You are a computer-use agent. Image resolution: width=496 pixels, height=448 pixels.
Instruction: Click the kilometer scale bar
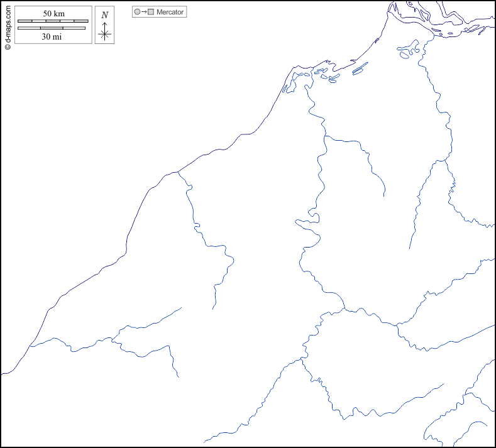point(53,21)
